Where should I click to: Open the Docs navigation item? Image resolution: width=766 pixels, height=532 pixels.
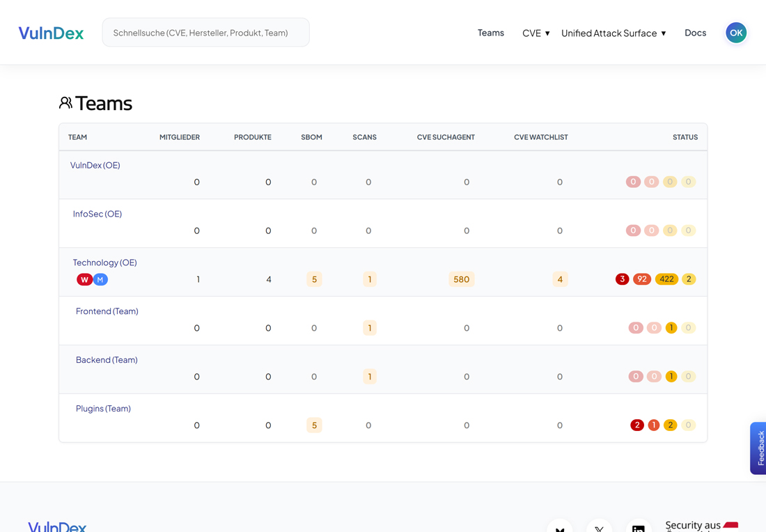click(x=695, y=33)
